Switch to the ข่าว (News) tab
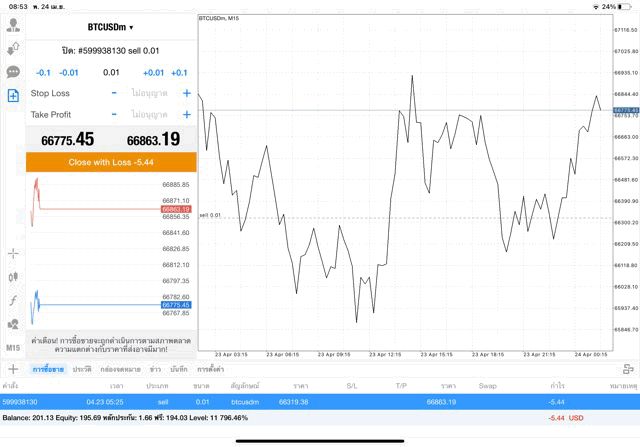640x447 pixels. click(155, 369)
